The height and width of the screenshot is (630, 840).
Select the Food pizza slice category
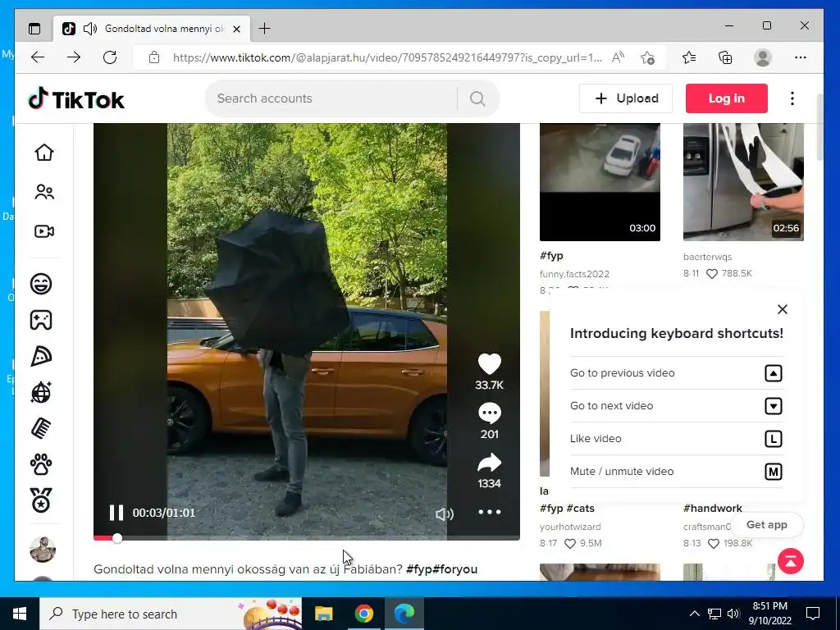click(41, 356)
